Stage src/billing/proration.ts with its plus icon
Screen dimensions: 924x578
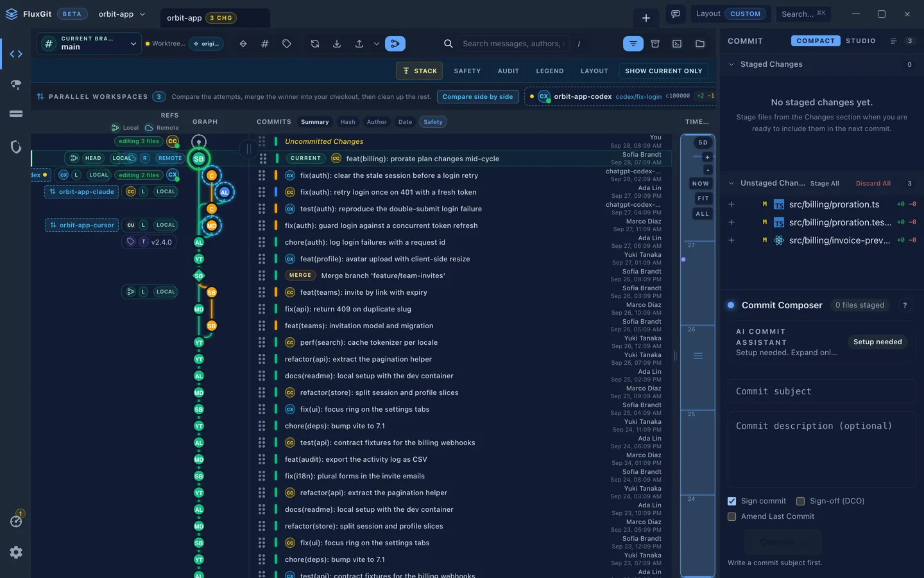[x=732, y=204]
